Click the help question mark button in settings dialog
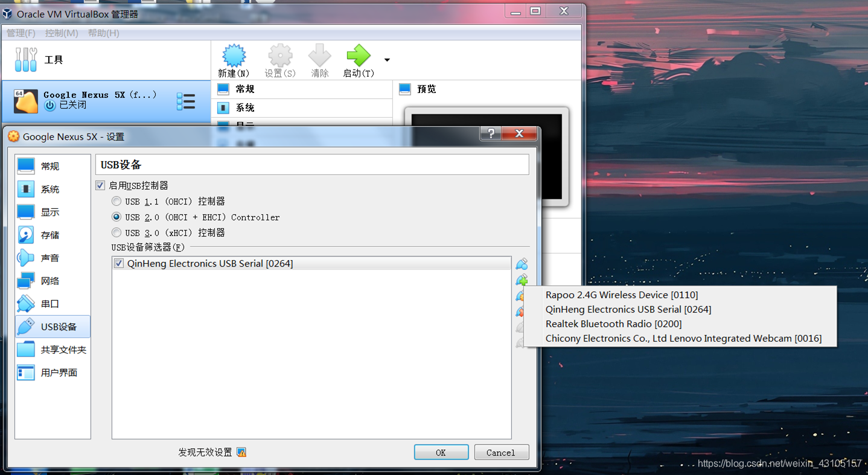The image size is (868, 475). coord(491,133)
